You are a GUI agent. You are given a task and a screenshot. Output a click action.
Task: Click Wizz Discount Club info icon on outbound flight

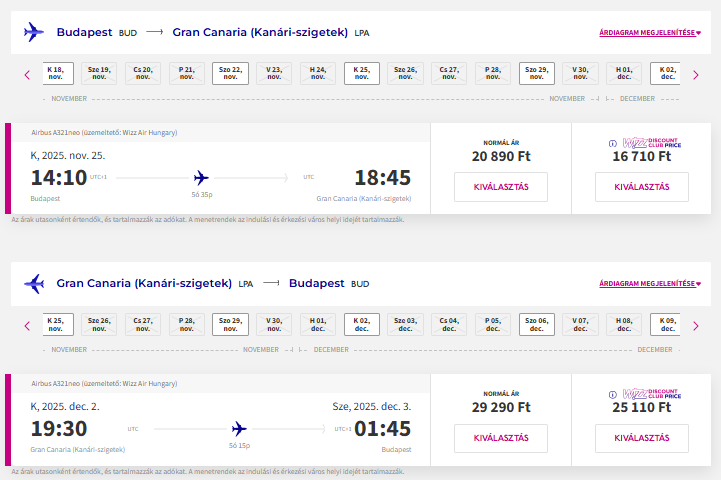pos(613,143)
